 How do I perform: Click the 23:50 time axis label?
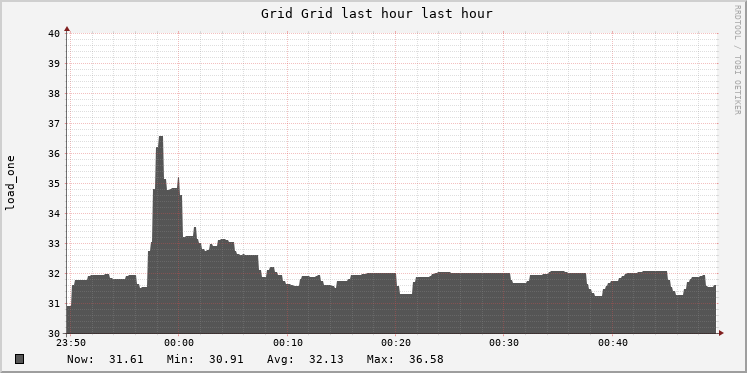coord(70,343)
